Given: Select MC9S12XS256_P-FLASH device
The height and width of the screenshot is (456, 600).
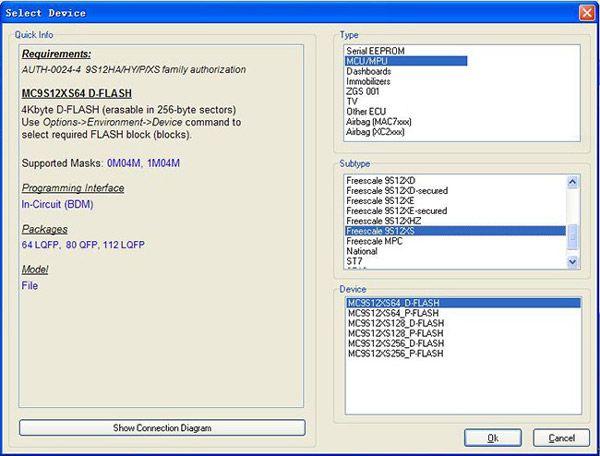Looking at the screenshot, I should pos(397,353).
